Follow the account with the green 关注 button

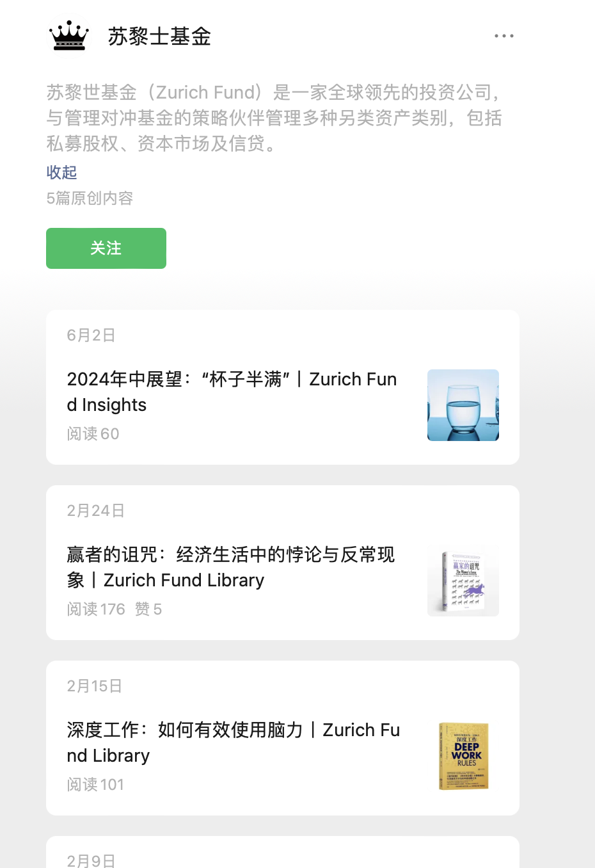106,248
